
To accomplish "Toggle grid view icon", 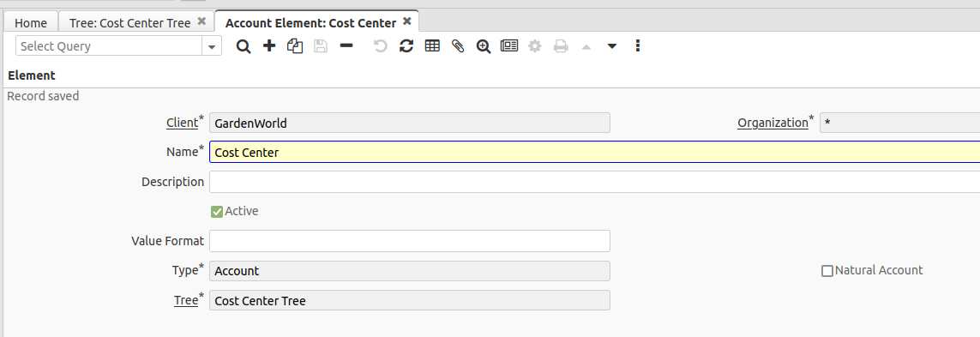I will (432, 45).
